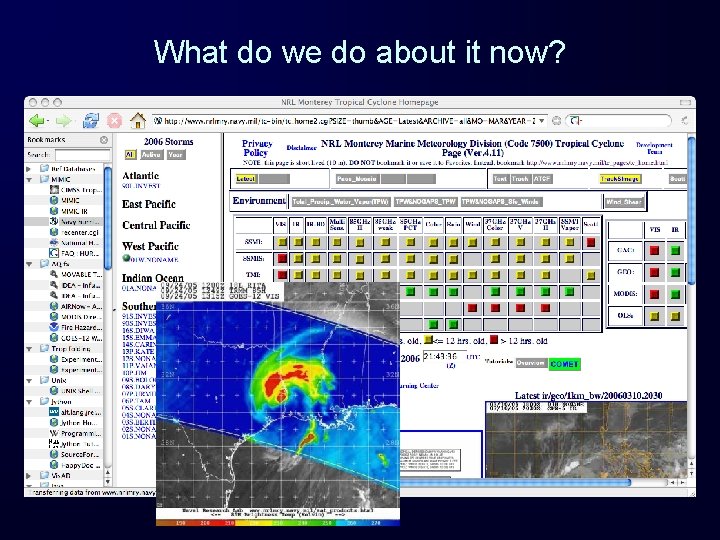720x540 pixels.
Task: Collapse the Jython bookmark folder
Action: pos(29,402)
